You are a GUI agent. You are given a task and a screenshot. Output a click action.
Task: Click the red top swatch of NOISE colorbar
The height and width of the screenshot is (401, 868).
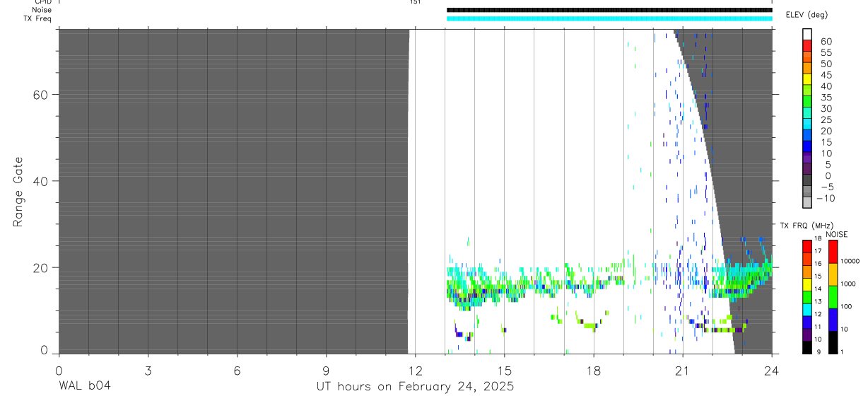coord(833,252)
